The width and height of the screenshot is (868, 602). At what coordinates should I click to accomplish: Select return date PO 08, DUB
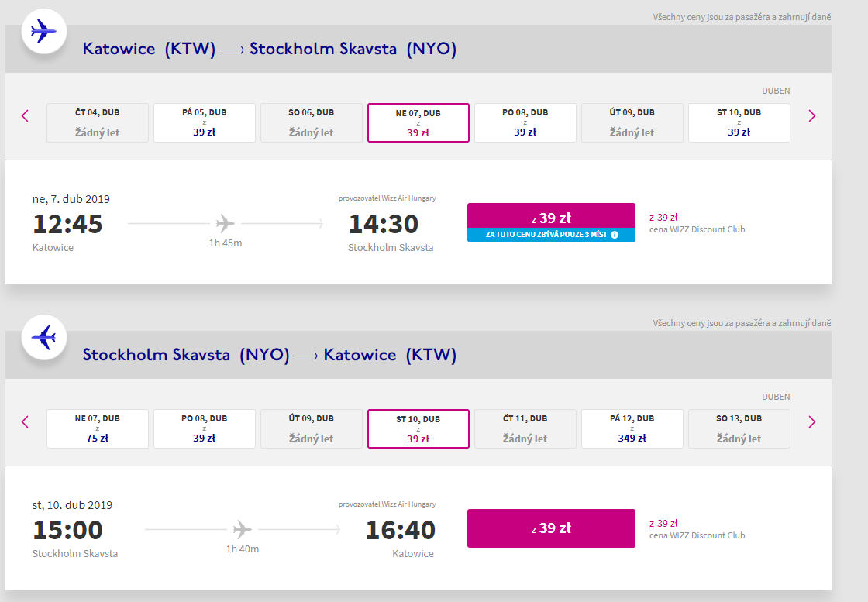(205, 429)
